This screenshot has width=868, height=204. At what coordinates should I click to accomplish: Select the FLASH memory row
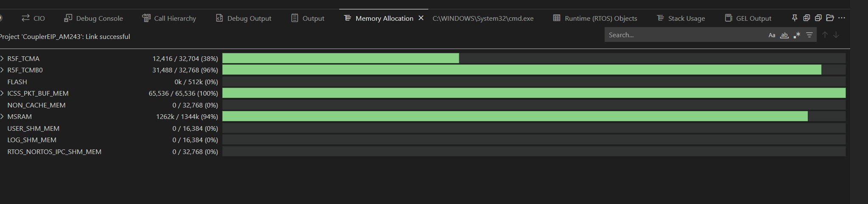click(423, 82)
